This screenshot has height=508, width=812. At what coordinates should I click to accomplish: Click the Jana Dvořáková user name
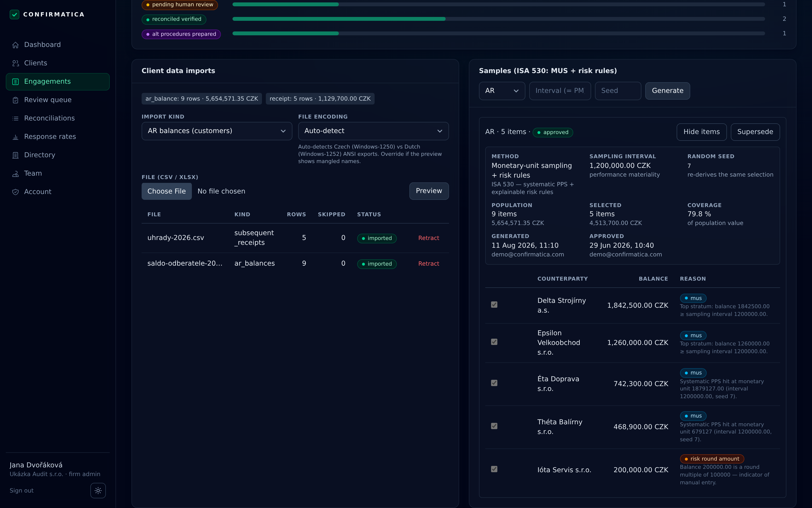[x=36, y=465]
